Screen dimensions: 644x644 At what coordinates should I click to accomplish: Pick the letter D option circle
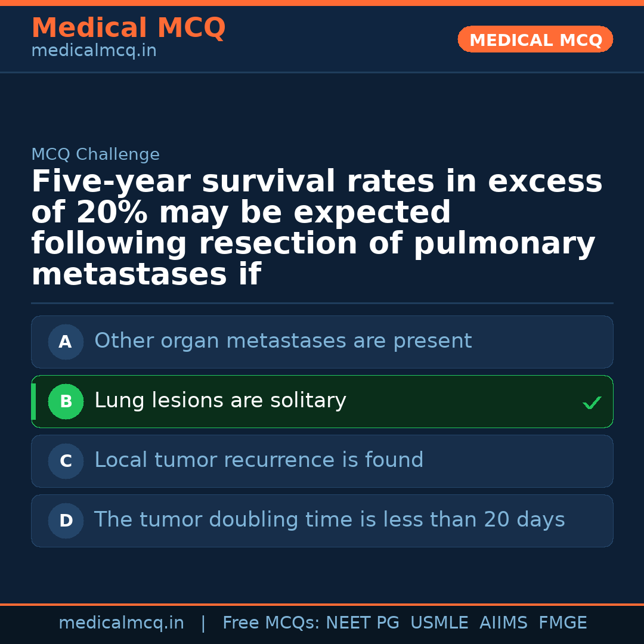[x=66, y=521]
